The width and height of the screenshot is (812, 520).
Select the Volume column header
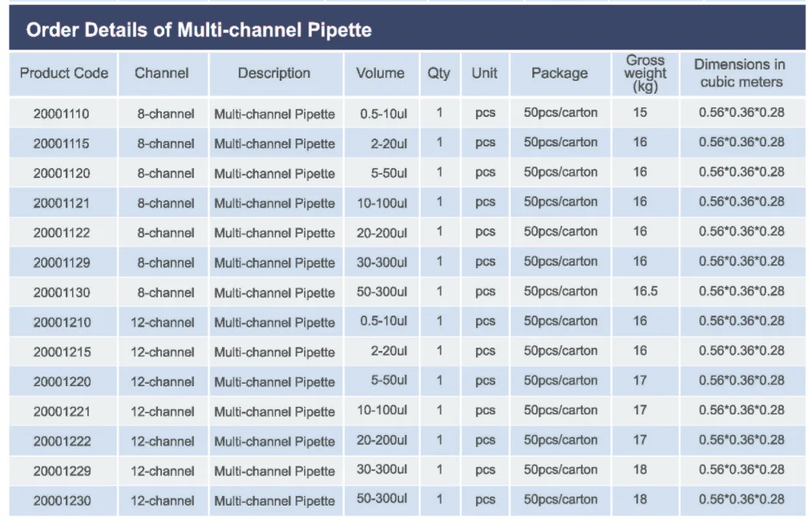(380, 74)
